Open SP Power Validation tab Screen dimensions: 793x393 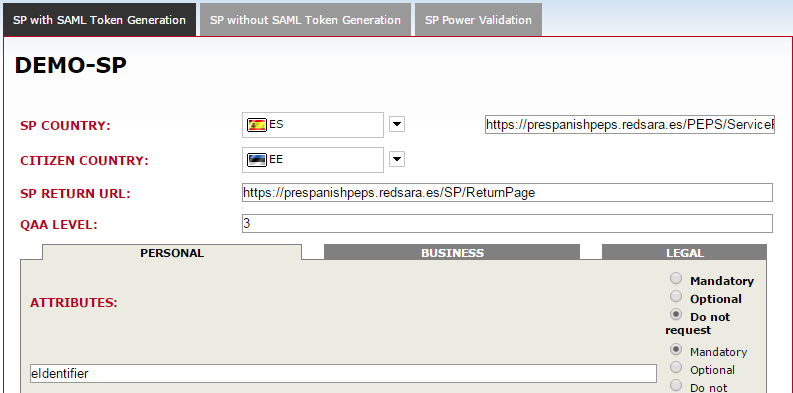coord(478,20)
